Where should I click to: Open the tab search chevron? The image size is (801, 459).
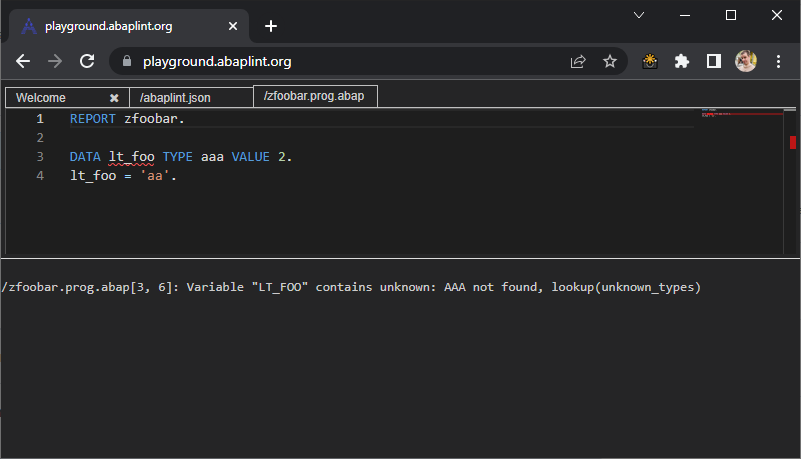639,15
